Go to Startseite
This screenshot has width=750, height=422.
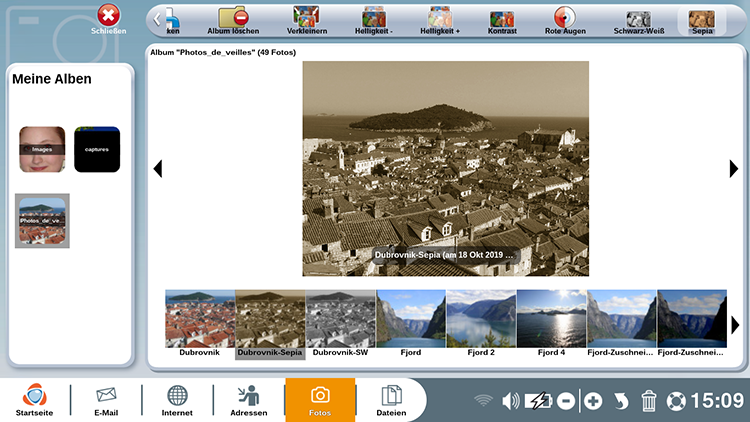[x=34, y=400]
